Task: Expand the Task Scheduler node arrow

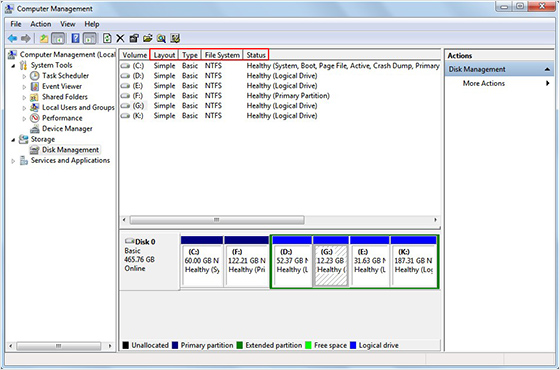Action: [24, 76]
